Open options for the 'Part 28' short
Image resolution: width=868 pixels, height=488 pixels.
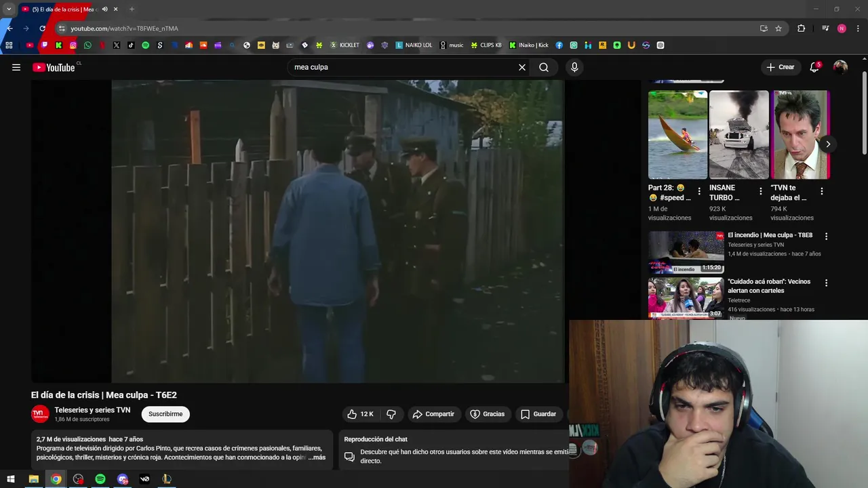tap(699, 192)
